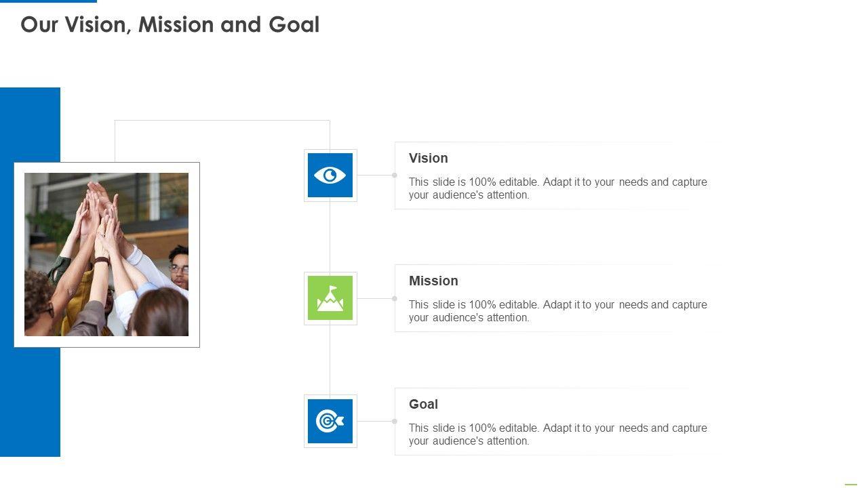Select the connector dot beside the Goal box

(x=395, y=422)
